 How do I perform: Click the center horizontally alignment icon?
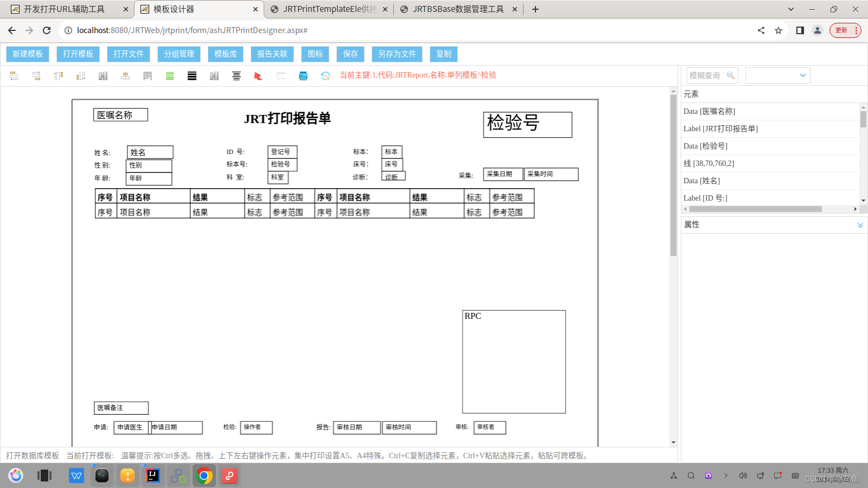pos(125,76)
